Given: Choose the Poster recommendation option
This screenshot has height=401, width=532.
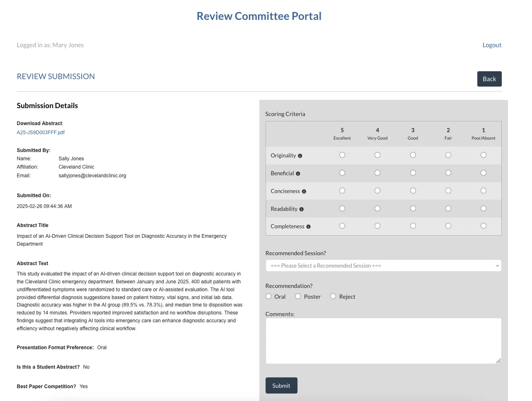Looking at the screenshot, I should pyautogui.click(x=298, y=296).
